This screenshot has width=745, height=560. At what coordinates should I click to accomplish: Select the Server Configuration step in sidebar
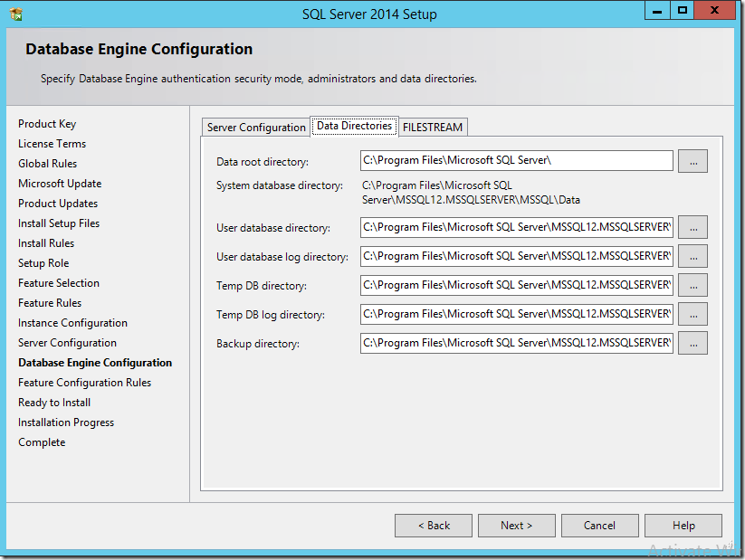pos(68,344)
